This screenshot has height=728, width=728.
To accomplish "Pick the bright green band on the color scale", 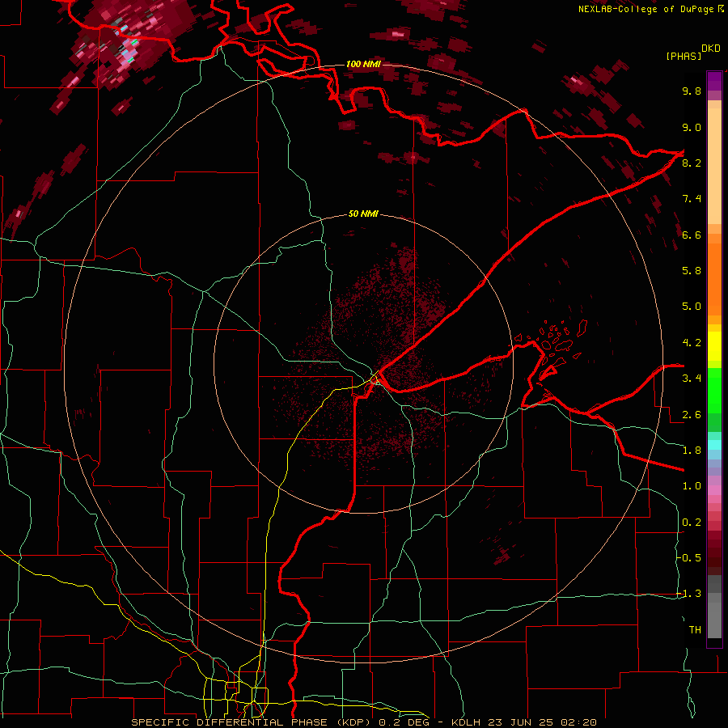I will coord(714,390).
